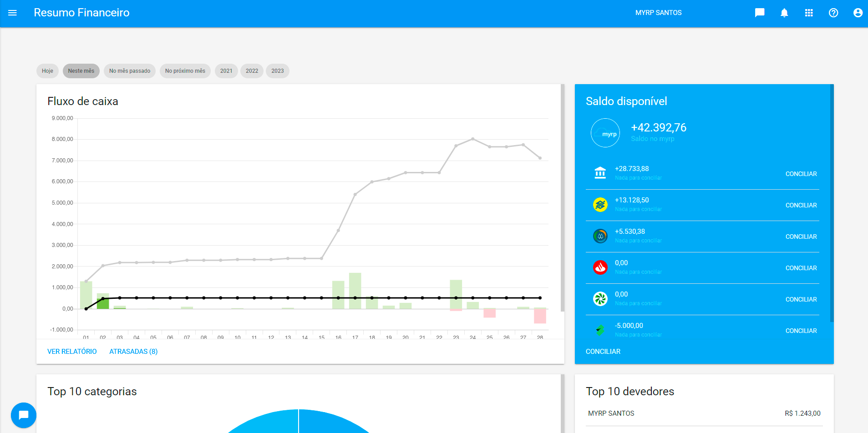The height and width of the screenshot is (433, 868).
Task: Open the apps grid launcher
Action: [809, 13]
